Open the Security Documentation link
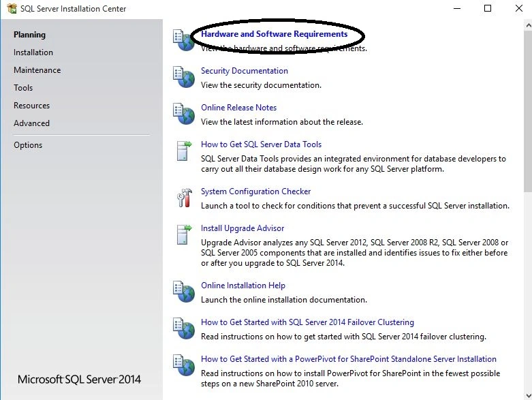Viewport: 532px width, 400px height. pyautogui.click(x=245, y=71)
